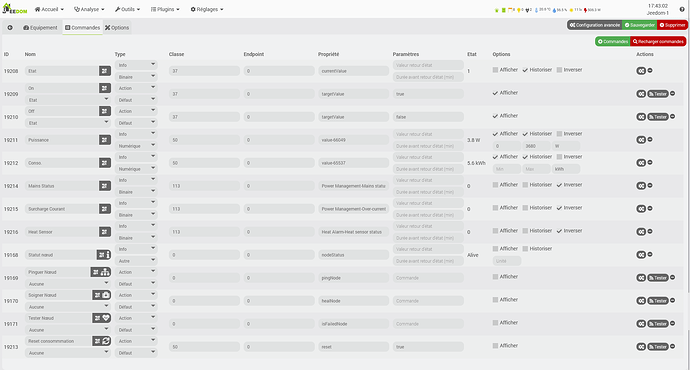The width and height of the screenshot is (690, 370).
Task: Click the Jeedom logo
Action: [15, 9]
